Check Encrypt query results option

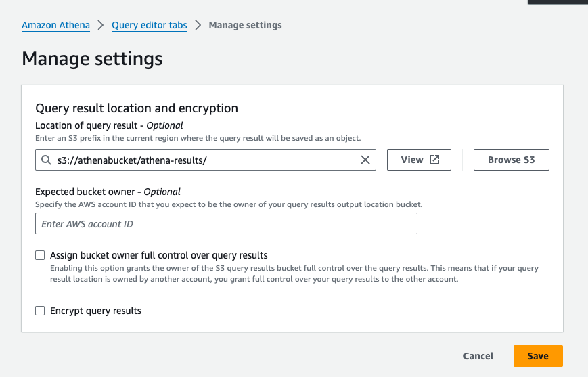40,311
